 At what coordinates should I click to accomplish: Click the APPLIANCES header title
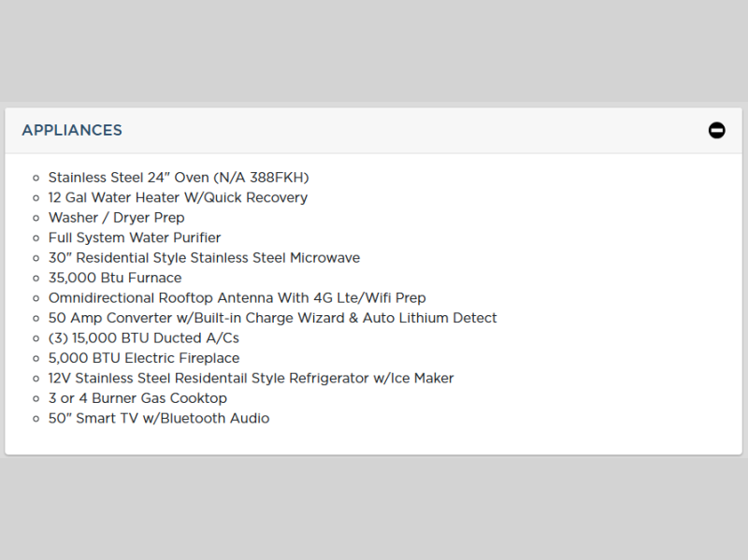[x=72, y=131]
